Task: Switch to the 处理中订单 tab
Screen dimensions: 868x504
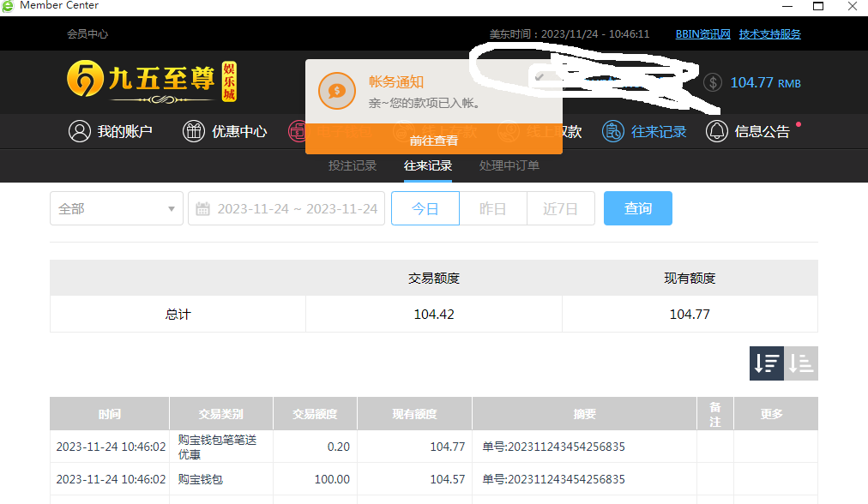Action: point(509,165)
